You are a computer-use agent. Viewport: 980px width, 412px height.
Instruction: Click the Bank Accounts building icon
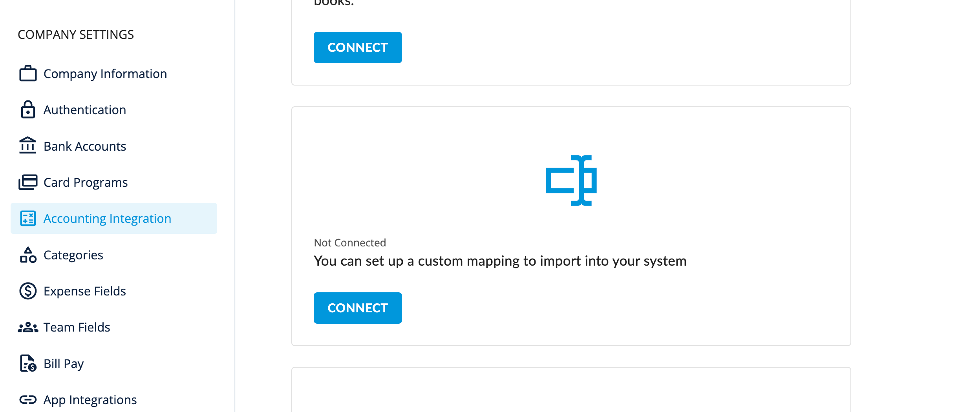(x=28, y=146)
